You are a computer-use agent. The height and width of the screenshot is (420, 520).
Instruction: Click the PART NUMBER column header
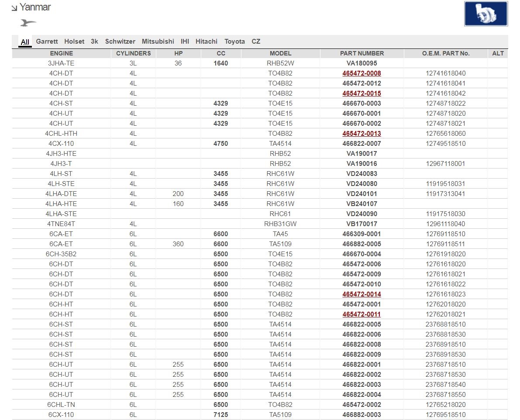[x=362, y=53]
